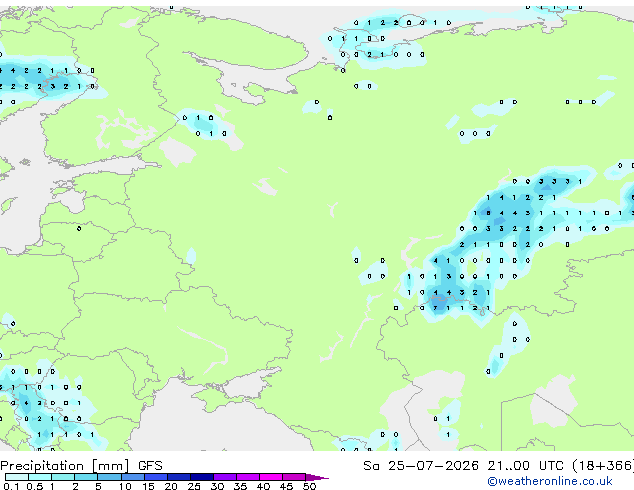The width and height of the screenshot is (634, 490).
Task: Click the above-50 mm arrow tip of legend
Action: pyautogui.click(x=317, y=477)
